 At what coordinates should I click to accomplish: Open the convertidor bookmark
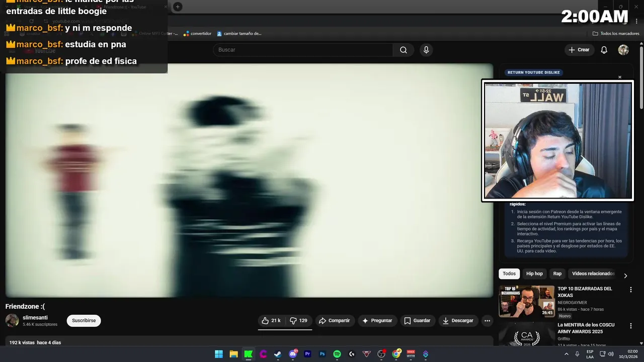(197, 34)
